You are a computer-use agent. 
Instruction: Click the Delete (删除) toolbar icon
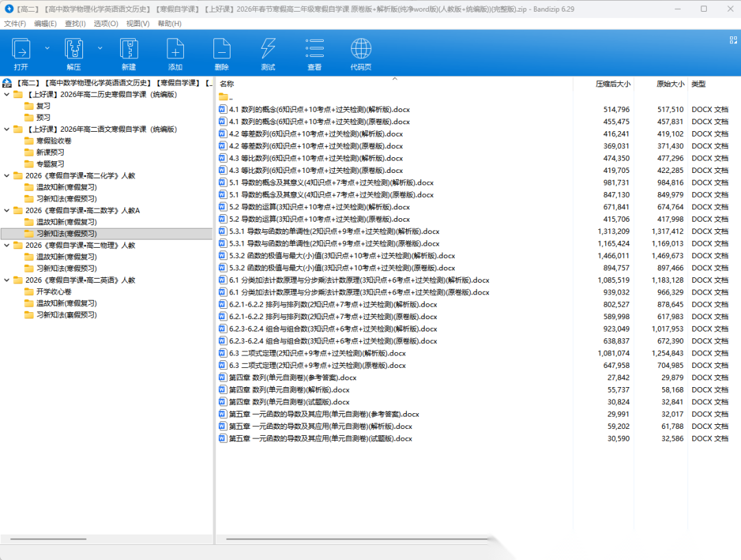(222, 49)
